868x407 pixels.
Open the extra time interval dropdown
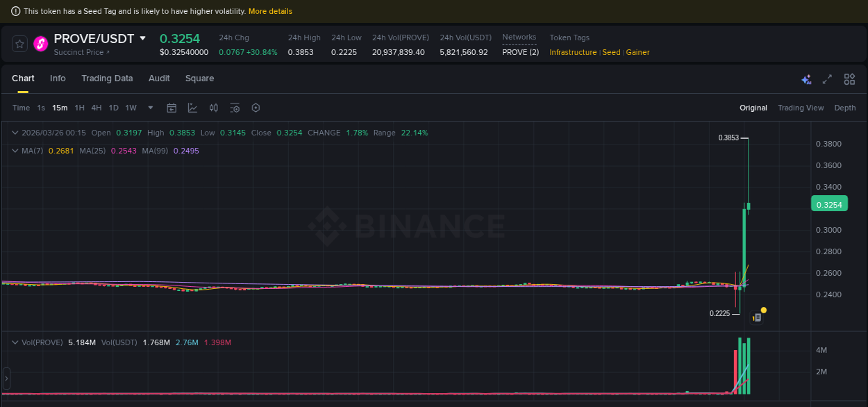(150, 108)
